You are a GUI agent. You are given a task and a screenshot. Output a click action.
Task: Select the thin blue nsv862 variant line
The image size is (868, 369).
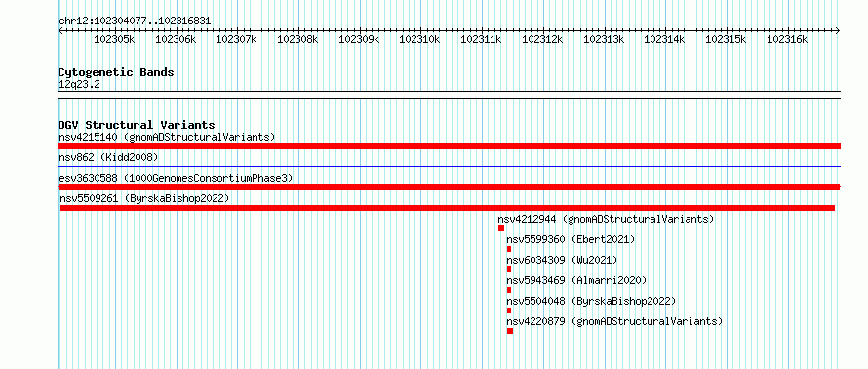450,166
